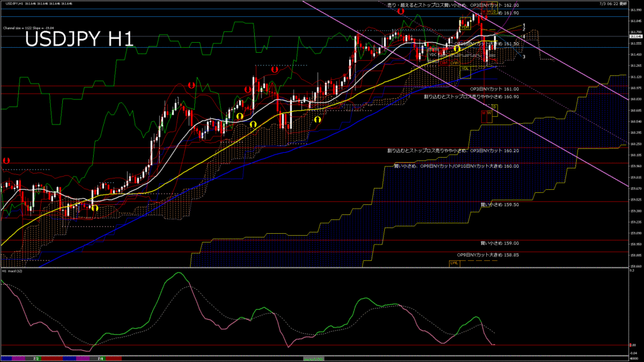Viewport: 644px width, 362px height.
Task: Select the Channel size and Slope text
Action: click(30, 28)
